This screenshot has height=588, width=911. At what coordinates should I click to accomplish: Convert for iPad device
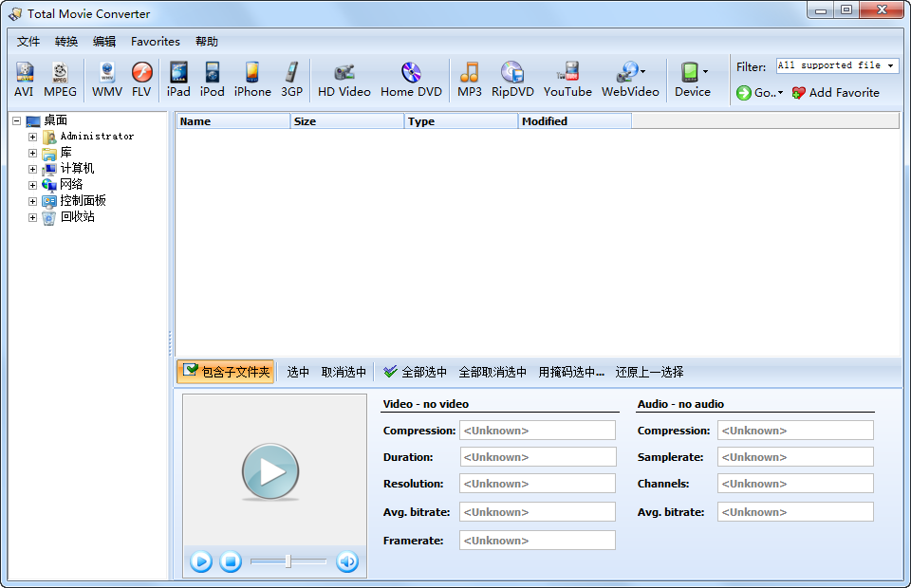(x=178, y=80)
